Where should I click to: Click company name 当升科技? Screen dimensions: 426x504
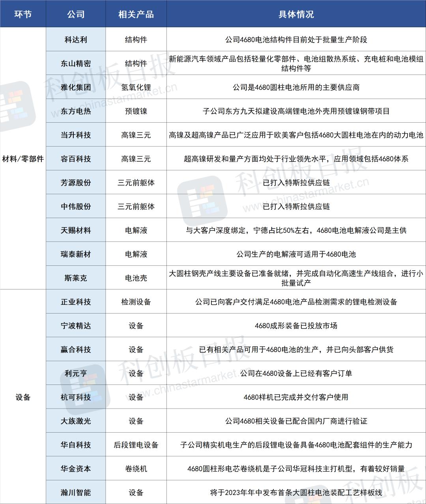click(76, 135)
